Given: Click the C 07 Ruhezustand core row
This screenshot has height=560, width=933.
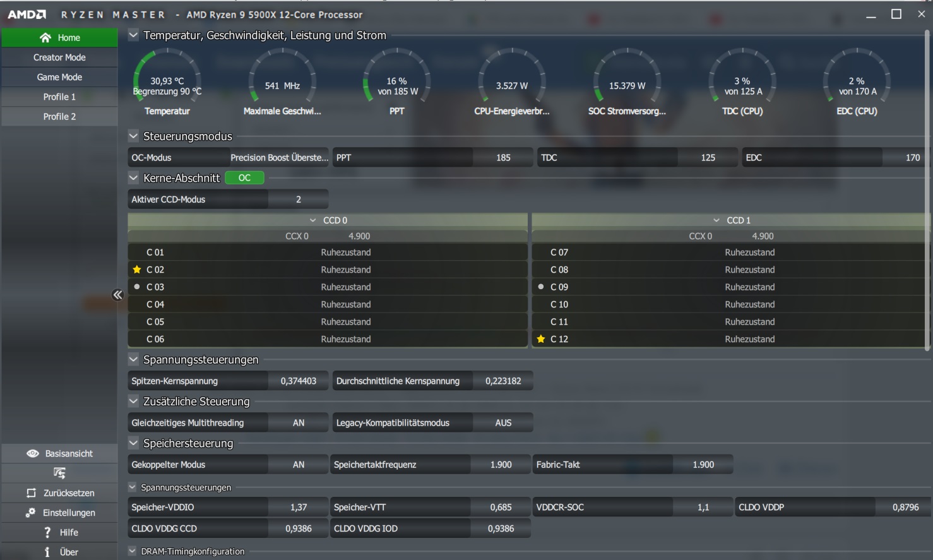Looking at the screenshot, I should tap(730, 253).
